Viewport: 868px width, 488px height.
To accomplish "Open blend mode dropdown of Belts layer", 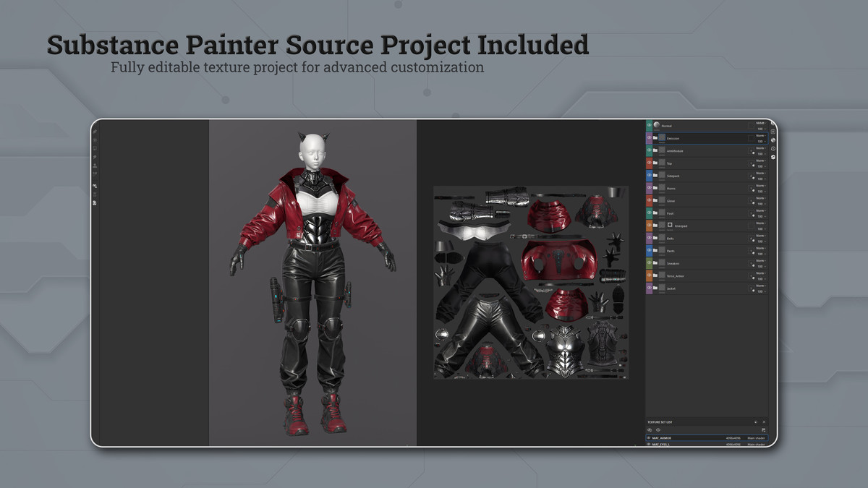I will point(760,235).
